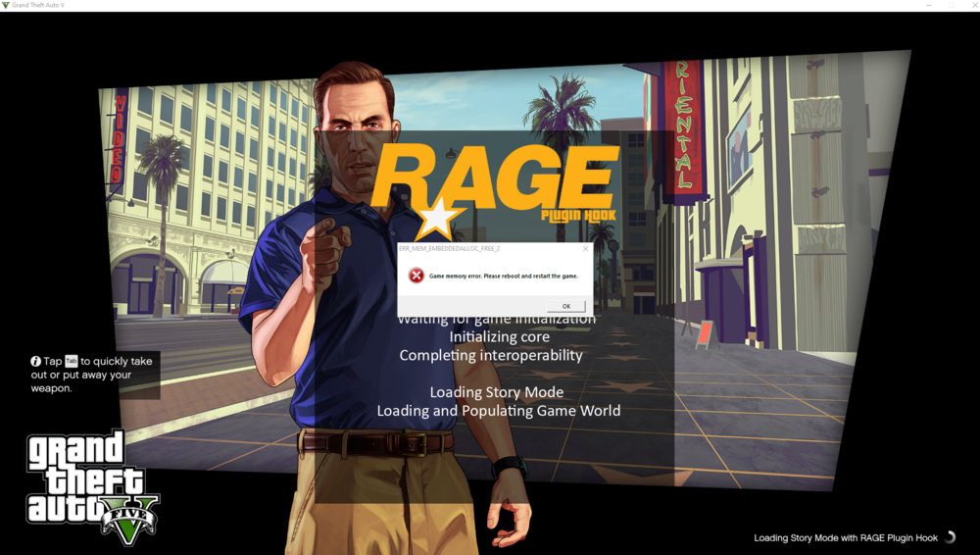The height and width of the screenshot is (555, 980).
Task: Click the red error icon in the dialog
Action: [x=416, y=276]
